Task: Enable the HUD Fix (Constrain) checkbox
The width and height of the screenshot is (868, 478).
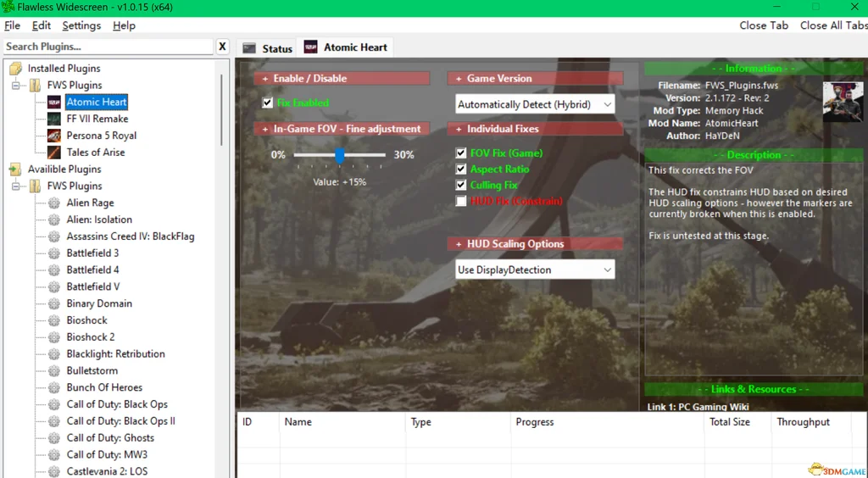Action: point(461,202)
